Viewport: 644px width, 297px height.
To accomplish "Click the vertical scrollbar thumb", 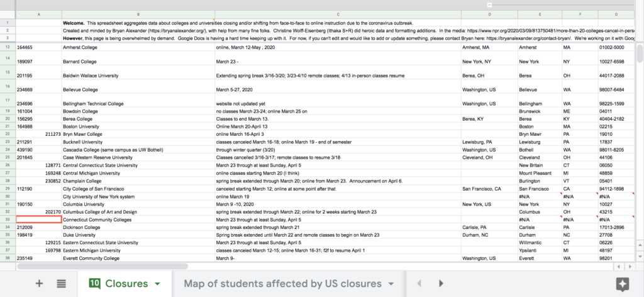I will 640,53.
